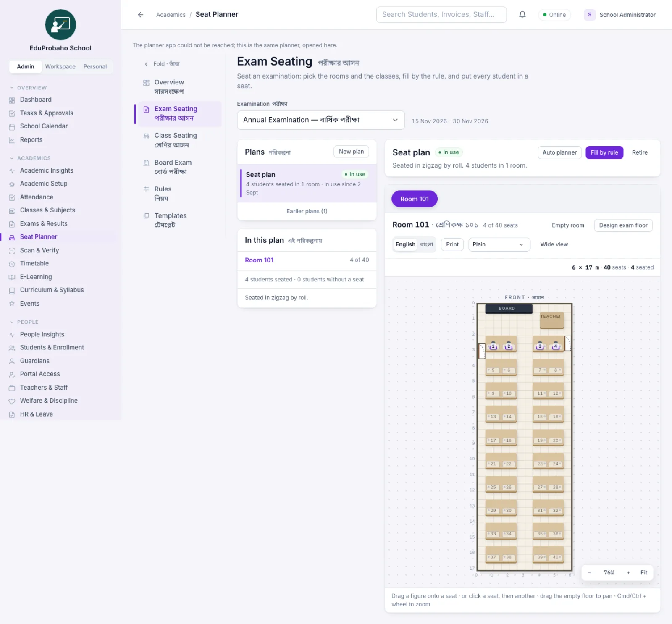Click Academics breadcrumb
Image resolution: width=672 pixels, height=624 pixels.
171,15
